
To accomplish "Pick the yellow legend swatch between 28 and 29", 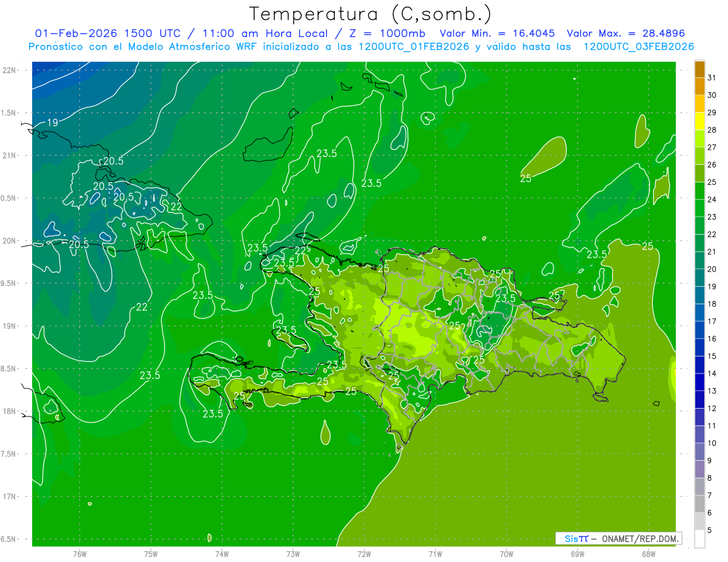I will click(x=699, y=121).
